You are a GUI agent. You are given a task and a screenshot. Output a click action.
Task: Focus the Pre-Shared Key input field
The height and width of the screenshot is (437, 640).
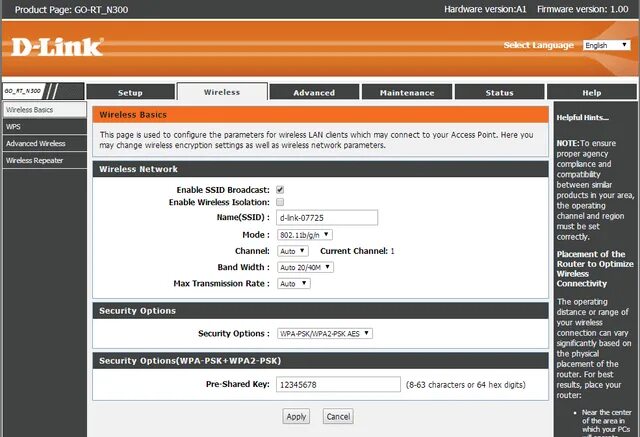point(338,384)
